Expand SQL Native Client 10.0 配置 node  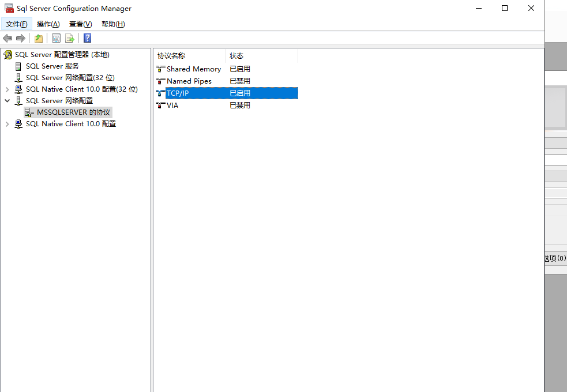click(x=7, y=124)
